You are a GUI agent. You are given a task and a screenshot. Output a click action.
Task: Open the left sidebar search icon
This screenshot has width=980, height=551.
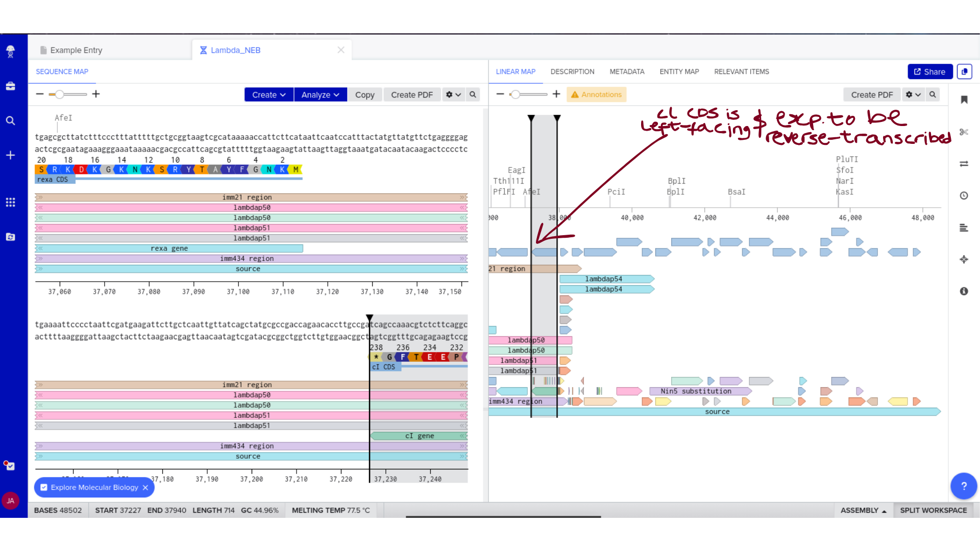point(10,121)
